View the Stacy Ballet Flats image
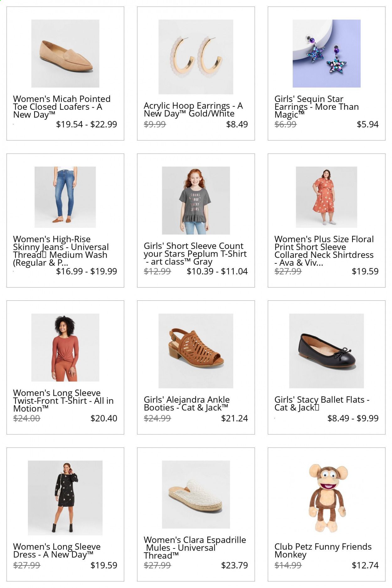 [326, 351]
